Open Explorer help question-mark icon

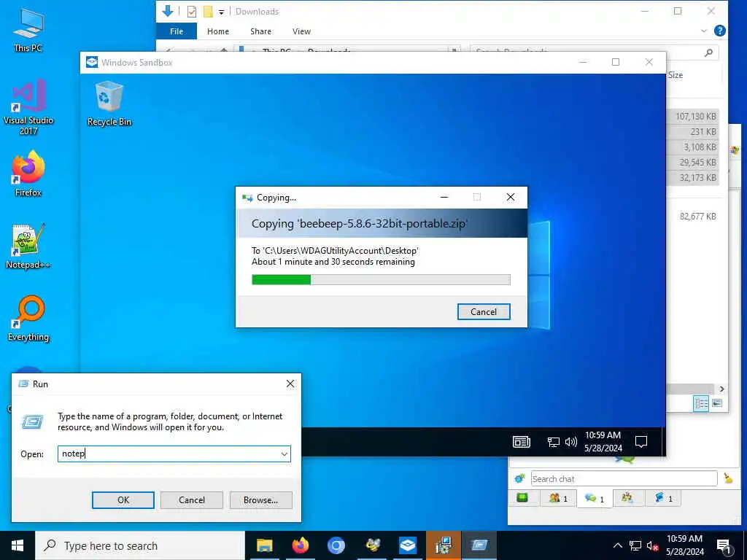720,31
